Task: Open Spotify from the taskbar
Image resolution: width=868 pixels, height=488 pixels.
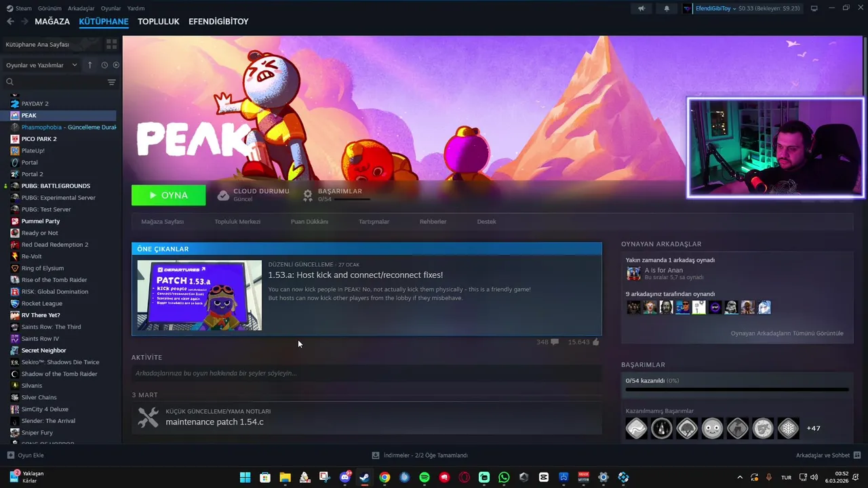Action: point(425,477)
